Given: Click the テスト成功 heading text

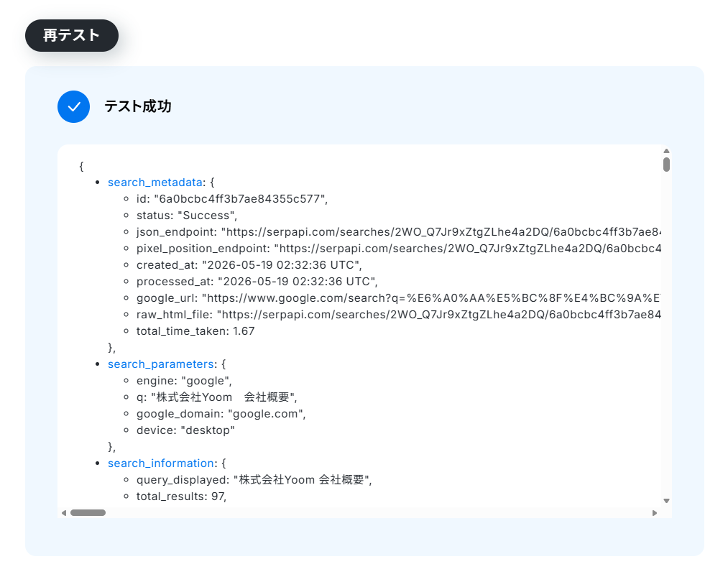Looking at the screenshot, I should point(138,106).
